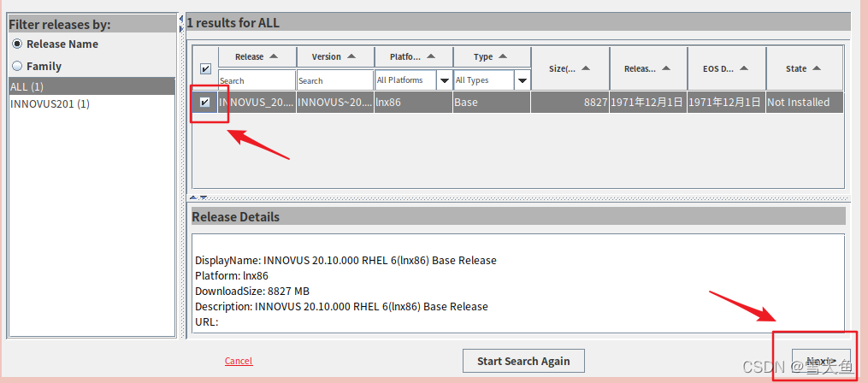
Task: Click the DownloadSize: 8827 MB text
Action: click(x=252, y=292)
